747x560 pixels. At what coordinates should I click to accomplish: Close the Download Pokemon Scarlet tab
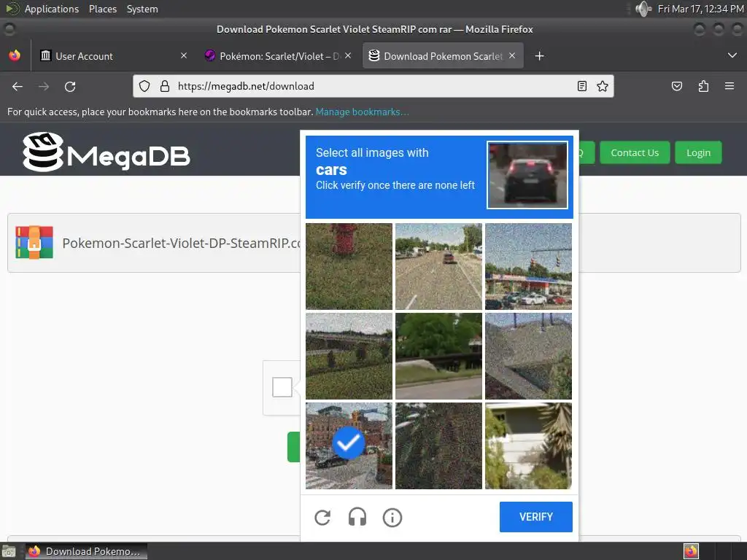[x=512, y=55]
